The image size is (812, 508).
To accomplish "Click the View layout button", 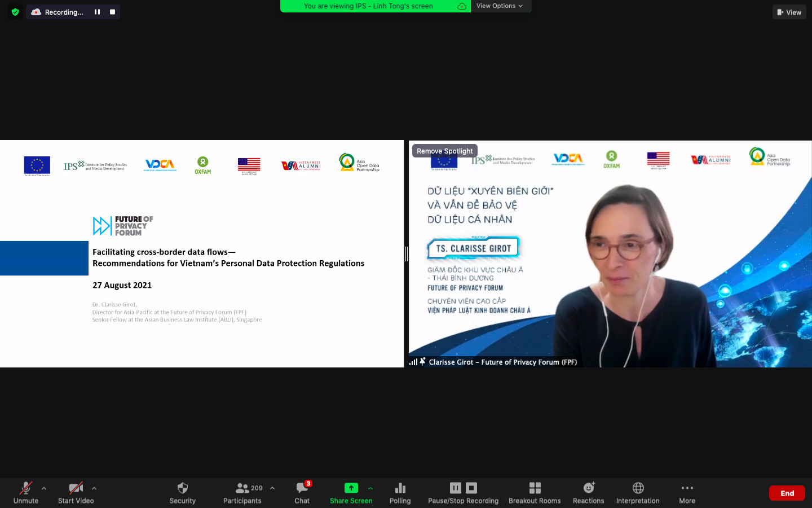I will pyautogui.click(x=789, y=12).
